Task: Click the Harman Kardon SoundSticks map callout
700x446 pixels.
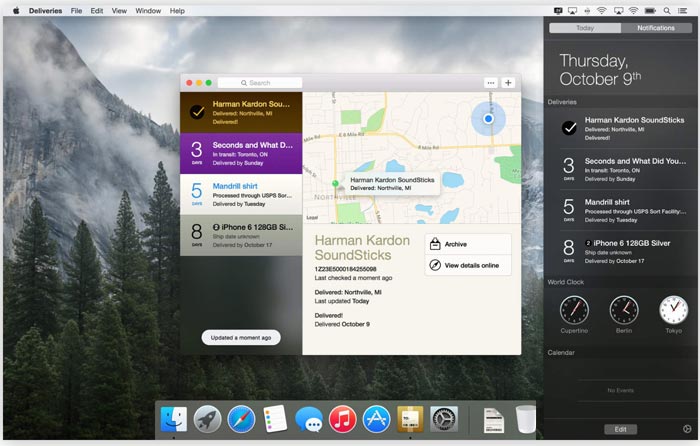Action: (x=392, y=183)
